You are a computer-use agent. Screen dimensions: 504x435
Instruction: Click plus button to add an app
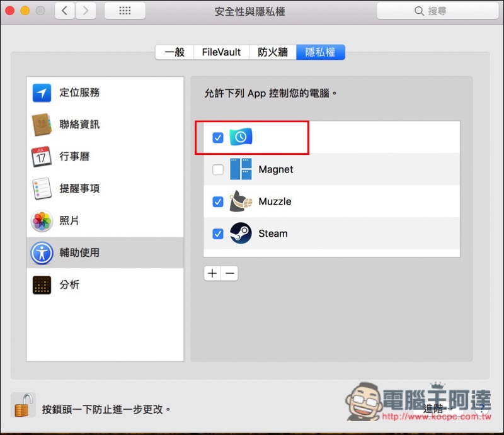click(x=212, y=273)
